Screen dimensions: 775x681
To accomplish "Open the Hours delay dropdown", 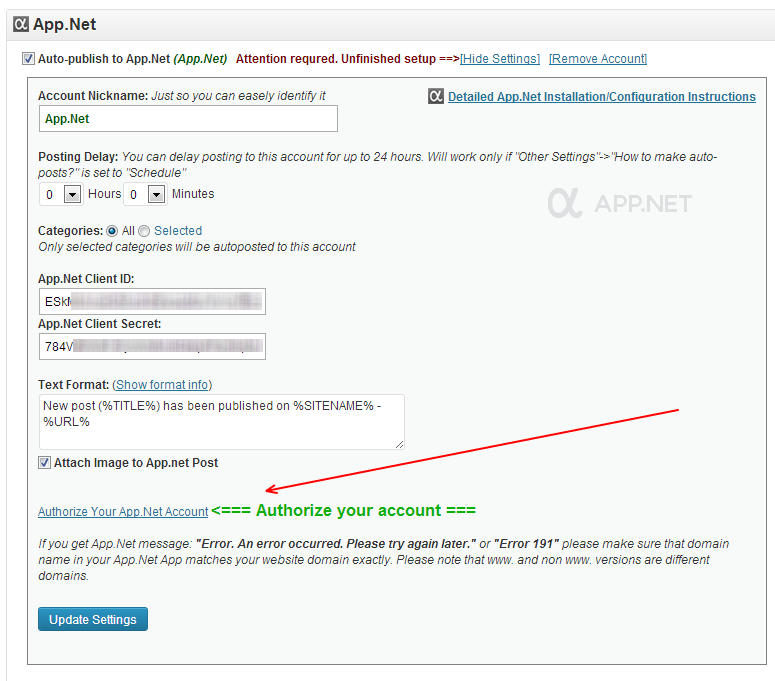I will point(60,194).
